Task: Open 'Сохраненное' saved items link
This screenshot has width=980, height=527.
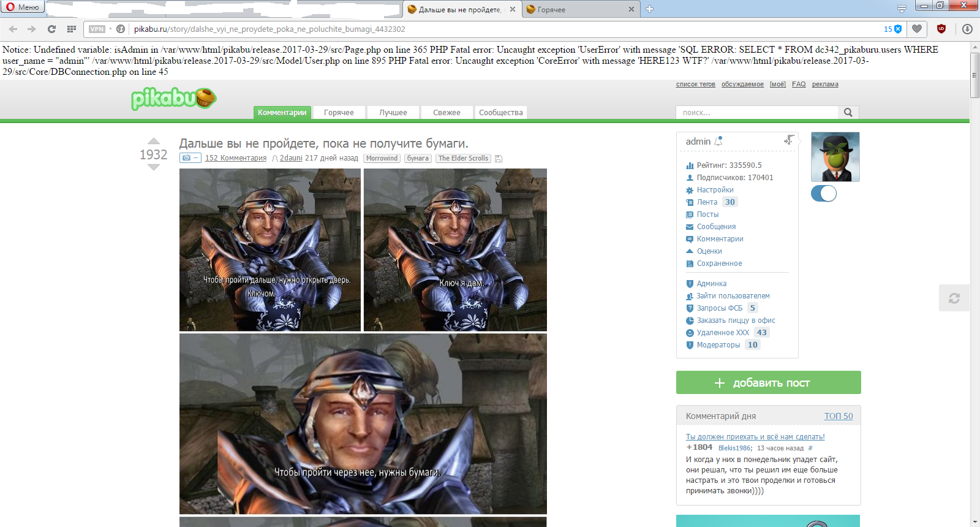Action: (719, 263)
